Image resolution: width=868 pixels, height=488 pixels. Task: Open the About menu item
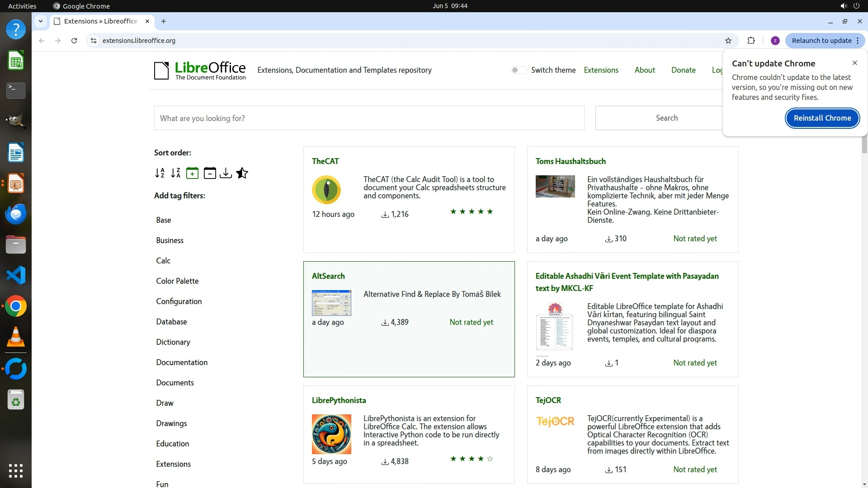click(644, 70)
